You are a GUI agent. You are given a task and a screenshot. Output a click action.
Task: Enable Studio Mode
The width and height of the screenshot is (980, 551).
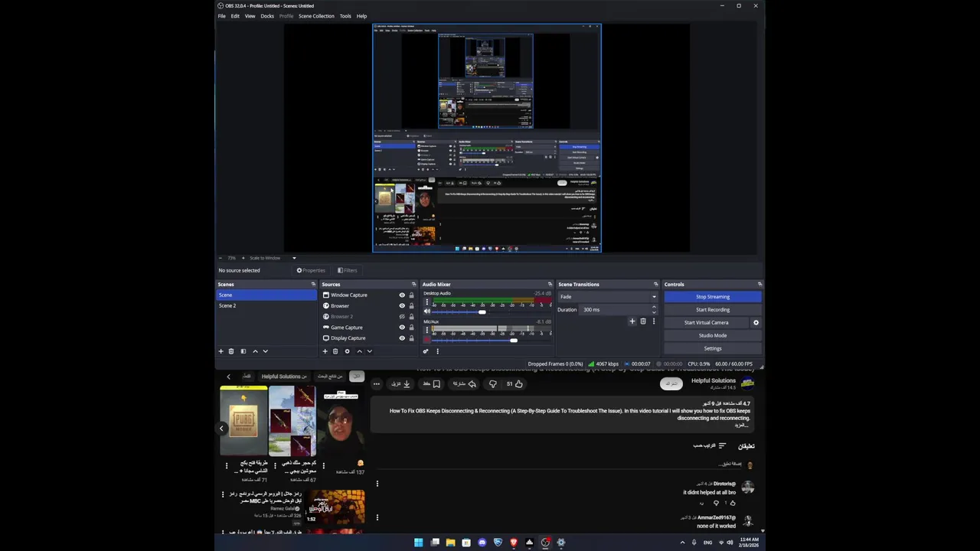click(x=713, y=335)
